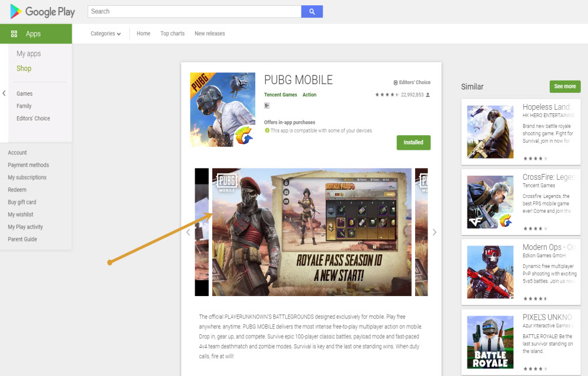Image resolution: width=588 pixels, height=376 pixels.
Task: Open Pixel's Unknown Battle Royale thumbnail
Action: click(490, 342)
